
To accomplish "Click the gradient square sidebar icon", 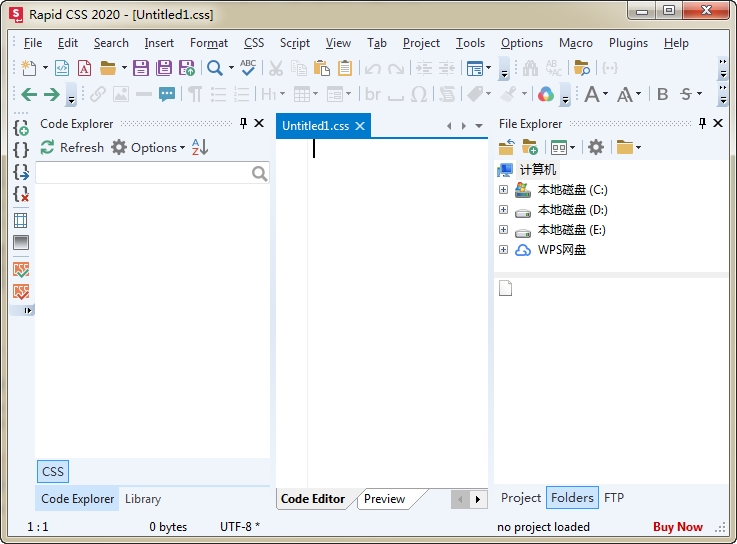I will (21, 243).
